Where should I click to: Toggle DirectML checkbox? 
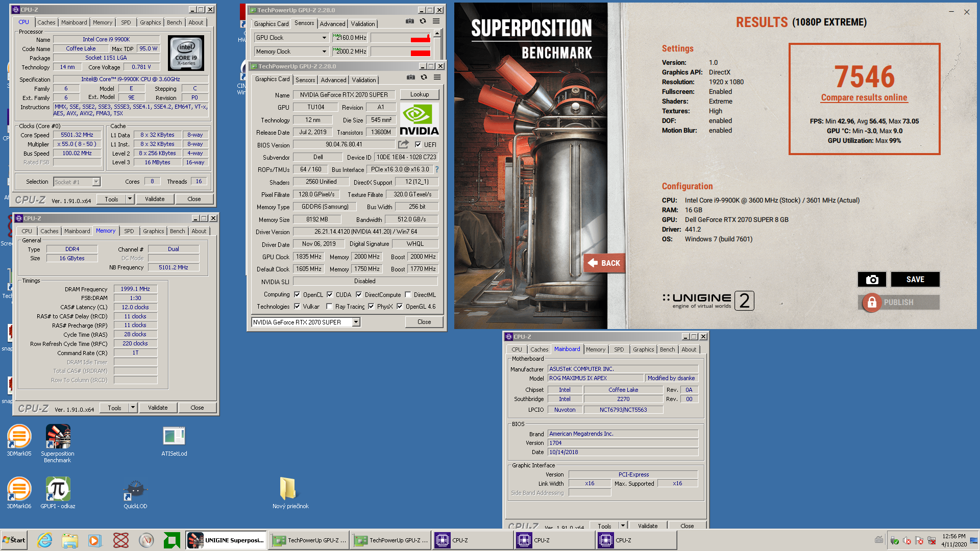408,294
